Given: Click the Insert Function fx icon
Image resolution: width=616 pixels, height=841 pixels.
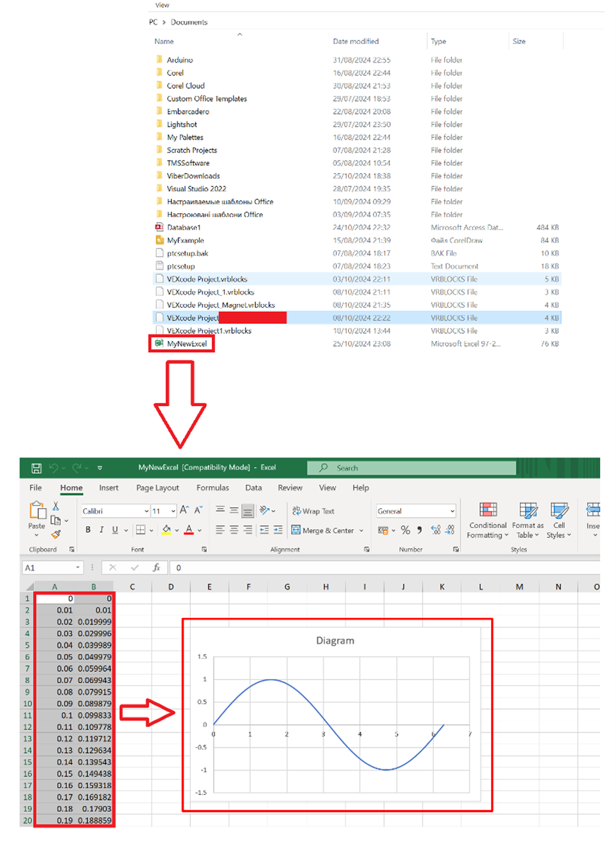Looking at the screenshot, I should click(156, 567).
